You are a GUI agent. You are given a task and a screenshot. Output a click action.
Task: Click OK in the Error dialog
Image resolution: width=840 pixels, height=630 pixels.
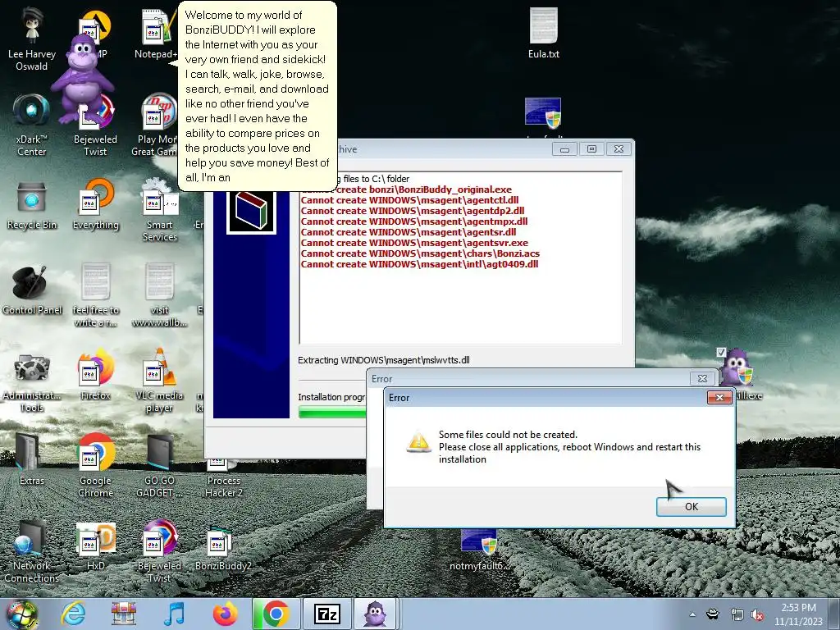[x=691, y=506]
